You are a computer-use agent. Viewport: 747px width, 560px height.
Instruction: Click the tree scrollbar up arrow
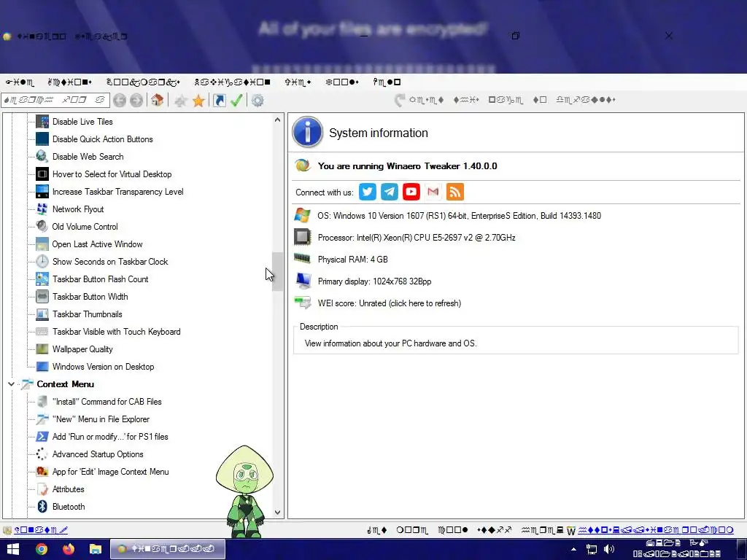coord(278,120)
